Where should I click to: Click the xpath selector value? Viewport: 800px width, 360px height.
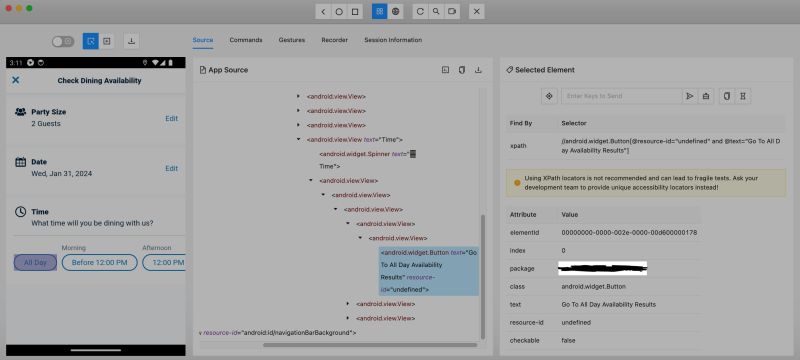(x=670, y=146)
